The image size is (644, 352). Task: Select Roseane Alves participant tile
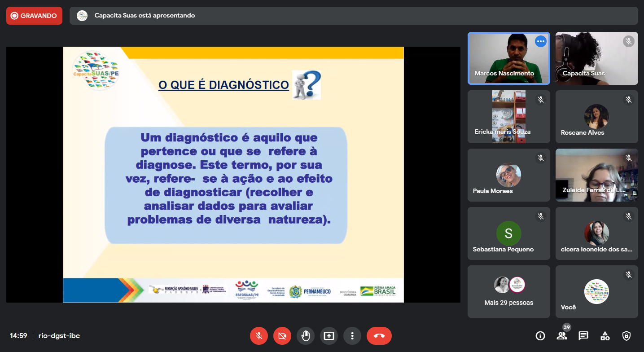click(596, 117)
